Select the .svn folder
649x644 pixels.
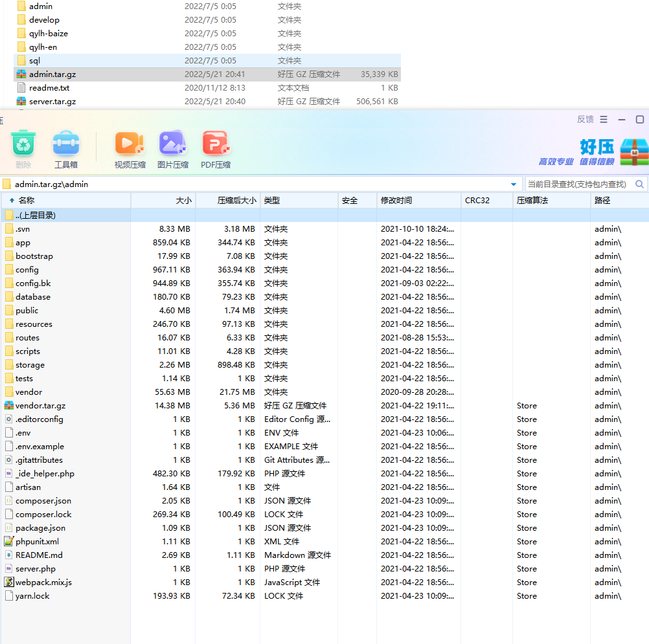pyautogui.click(x=23, y=229)
